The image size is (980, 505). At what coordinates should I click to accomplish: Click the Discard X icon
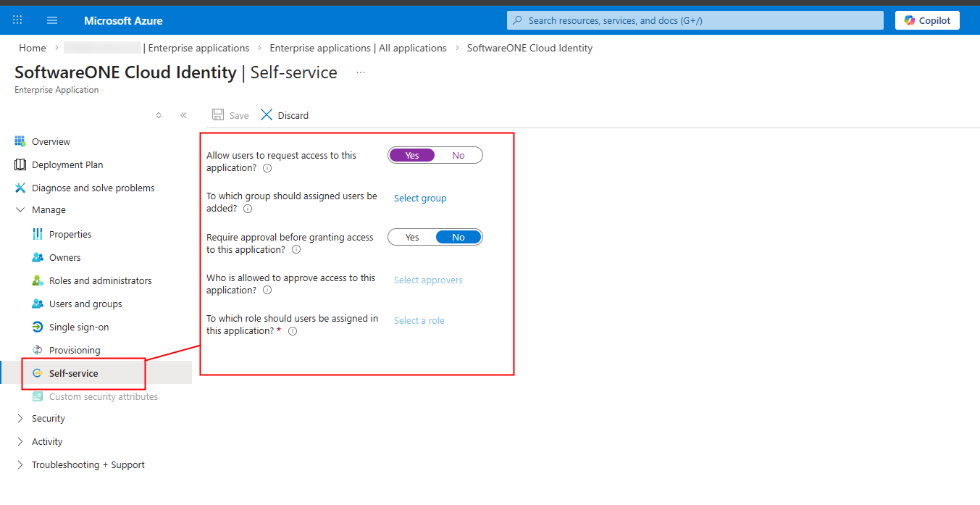(x=267, y=115)
